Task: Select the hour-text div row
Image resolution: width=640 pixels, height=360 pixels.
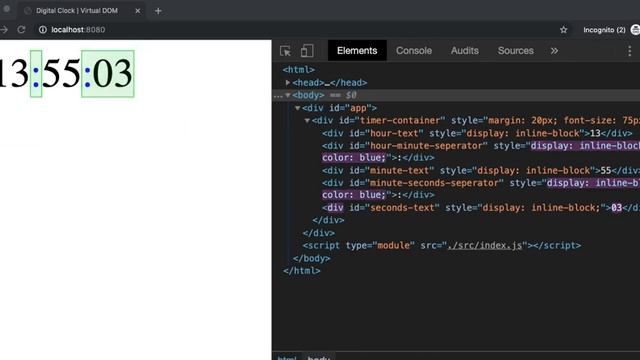Action: coord(456,133)
